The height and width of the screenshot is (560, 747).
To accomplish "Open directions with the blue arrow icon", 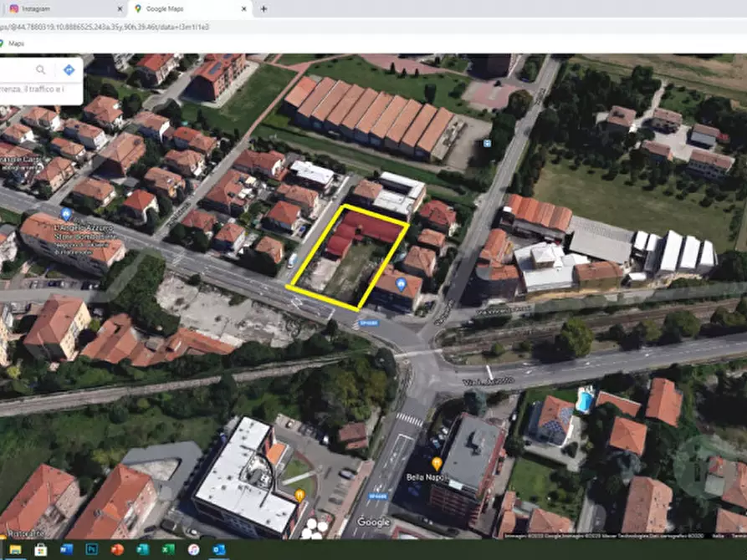I will [x=69, y=70].
